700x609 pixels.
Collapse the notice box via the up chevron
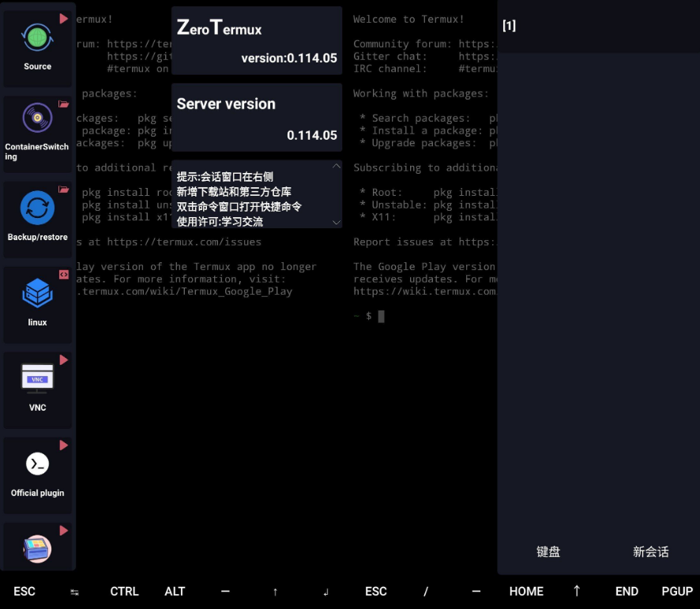[x=337, y=166]
